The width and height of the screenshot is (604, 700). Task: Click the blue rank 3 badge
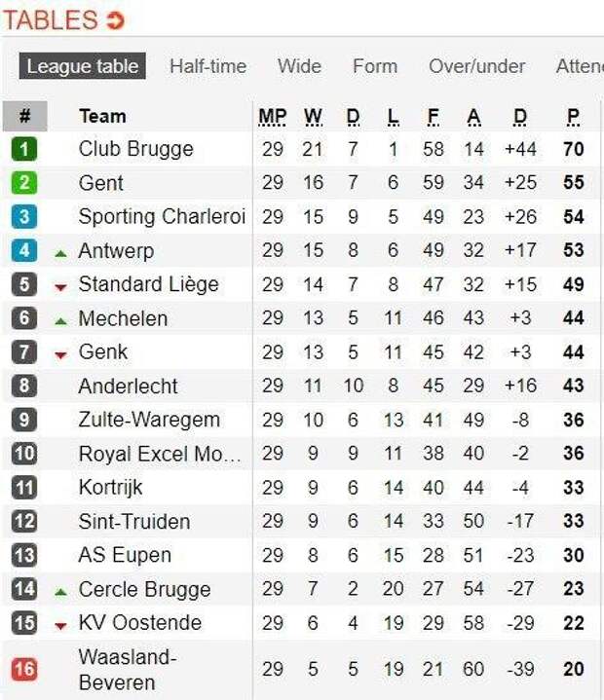tap(24, 216)
